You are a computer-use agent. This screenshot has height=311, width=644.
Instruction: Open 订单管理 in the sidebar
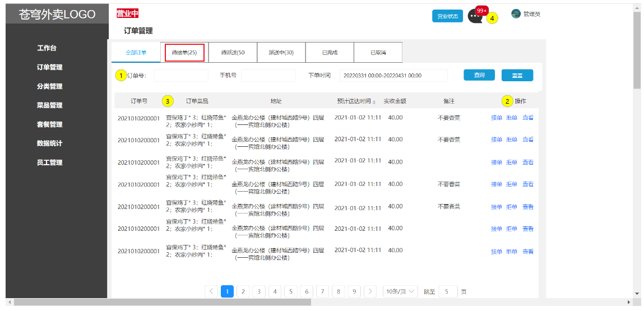point(50,67)
